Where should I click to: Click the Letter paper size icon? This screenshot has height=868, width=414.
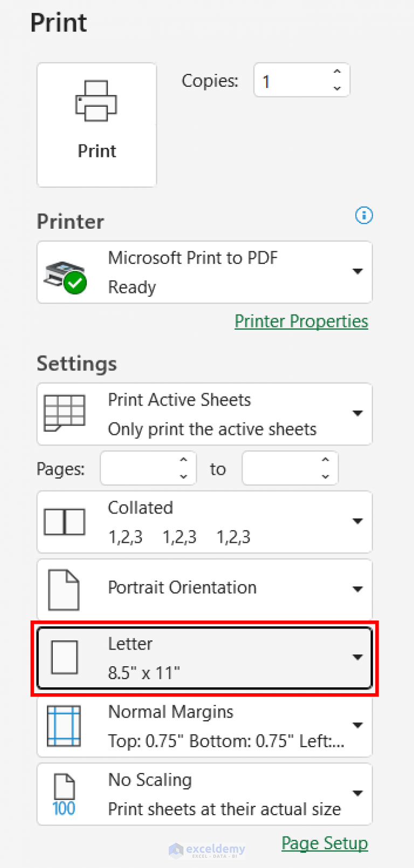(x=64, y=657)
